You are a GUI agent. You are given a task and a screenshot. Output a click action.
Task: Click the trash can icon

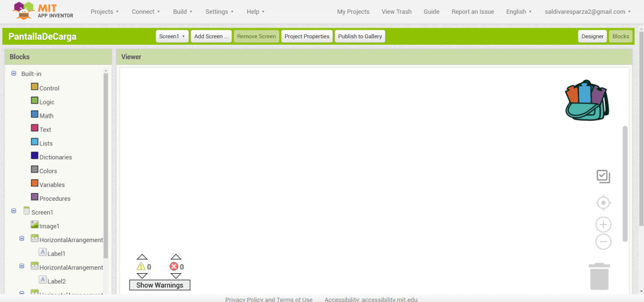[599, 277]
